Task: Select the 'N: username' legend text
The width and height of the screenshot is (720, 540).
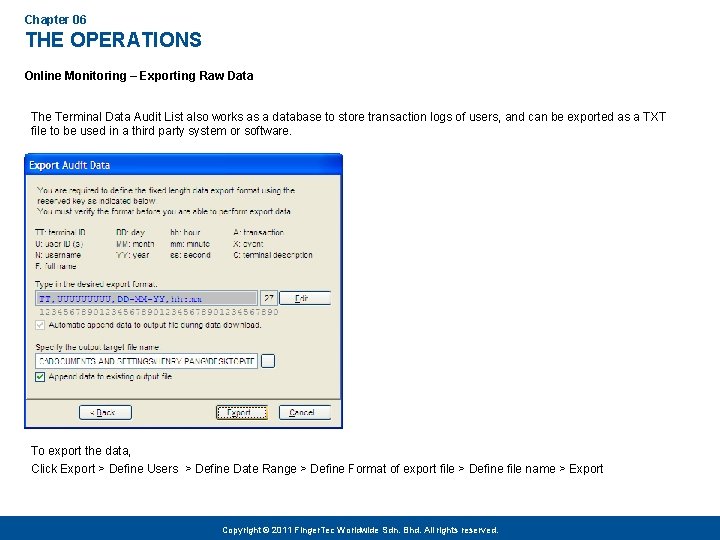Action: 58,255
